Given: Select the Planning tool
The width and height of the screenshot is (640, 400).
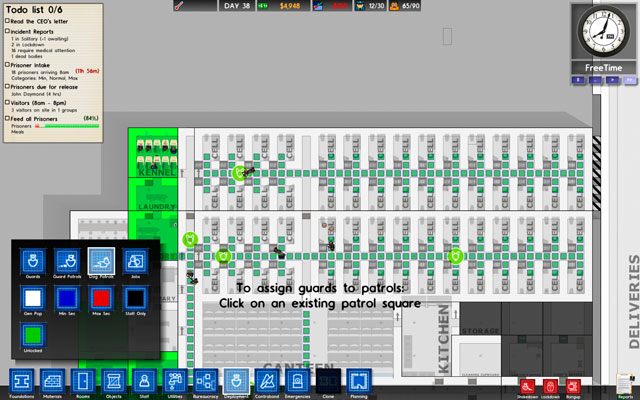Looking at the screenshot, I should pos(358,383).
